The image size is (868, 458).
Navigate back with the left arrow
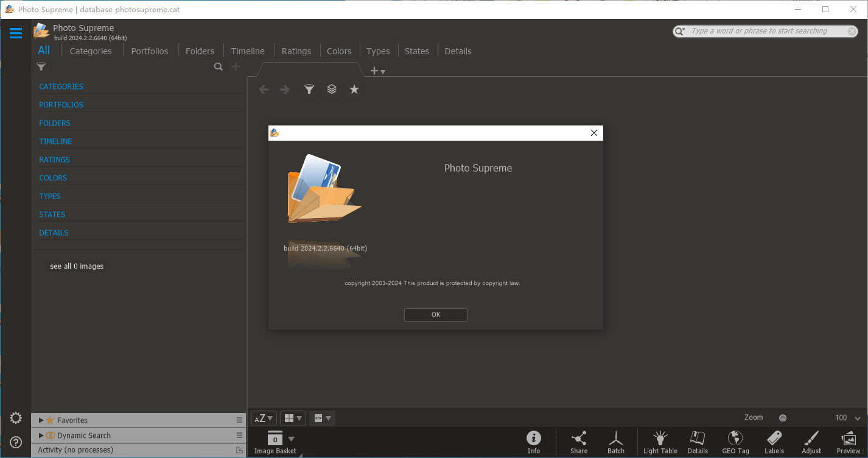264,90
